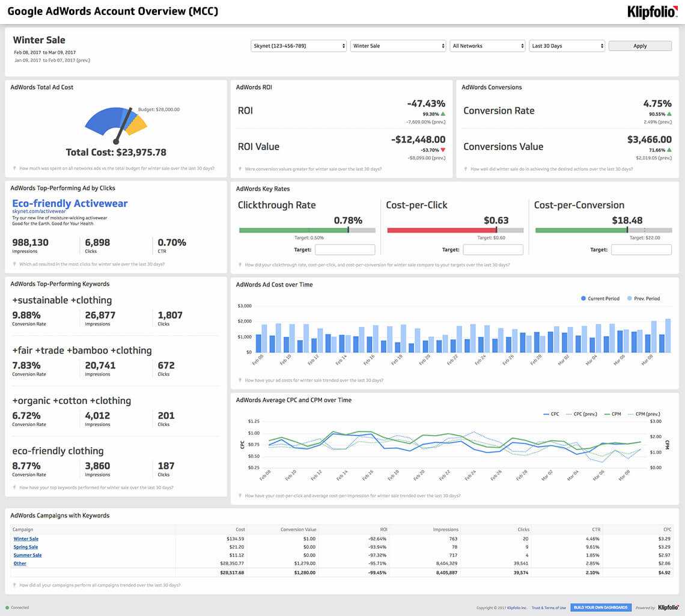This screenshot has height=616, width=685.
Task: Click the red Cost-per-Click progress bar
Action: click(442, 230)
